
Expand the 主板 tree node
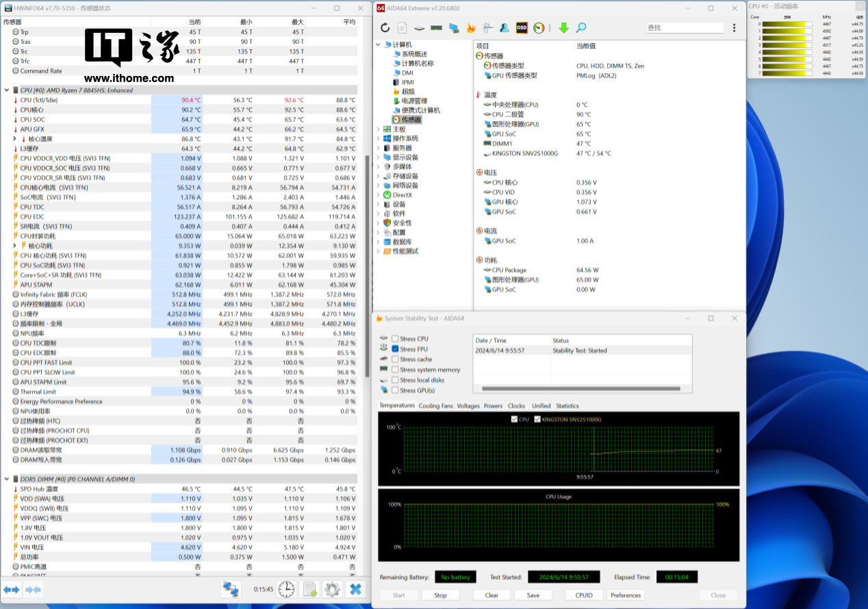[378, 129]
